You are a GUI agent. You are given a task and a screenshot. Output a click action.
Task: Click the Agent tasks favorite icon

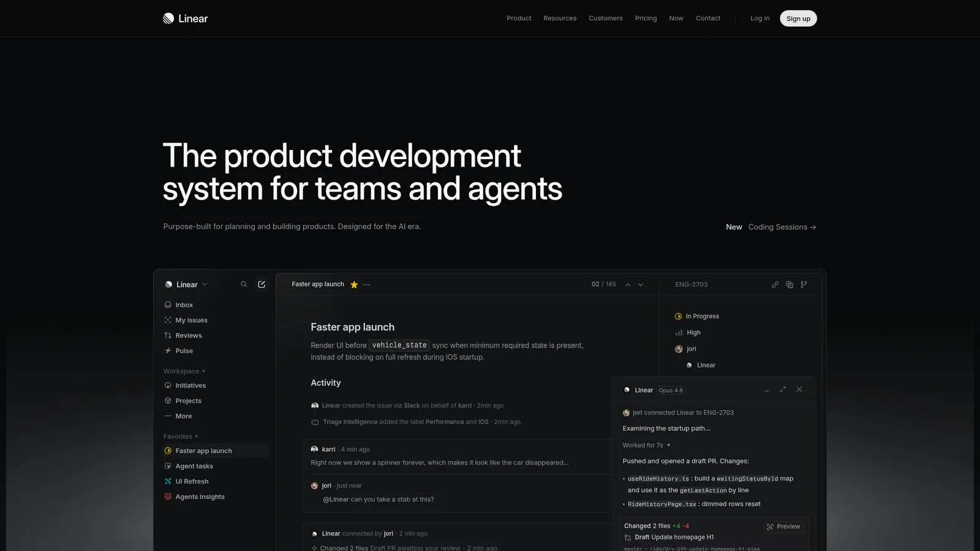pyautogui.click(x=168, y=467)
